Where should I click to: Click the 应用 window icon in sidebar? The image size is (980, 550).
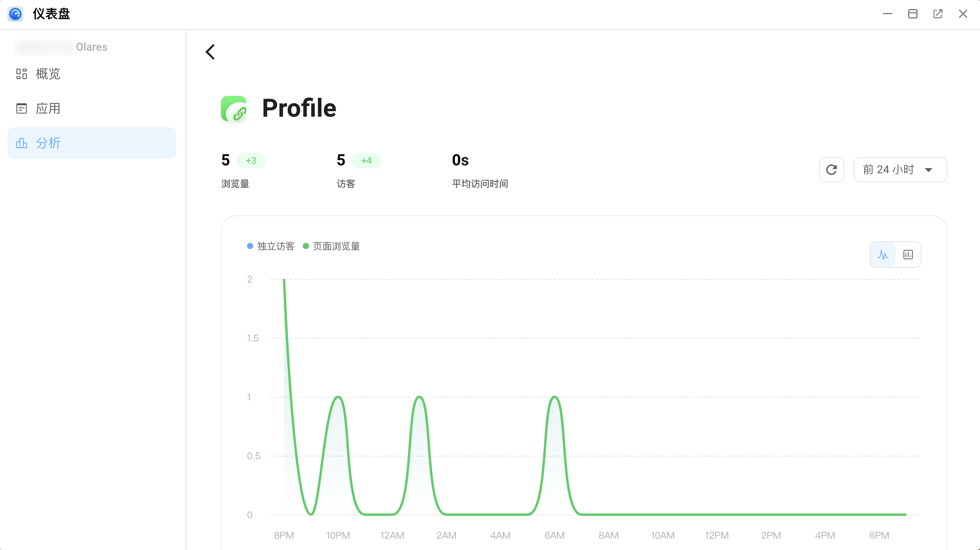click(22, 108)
